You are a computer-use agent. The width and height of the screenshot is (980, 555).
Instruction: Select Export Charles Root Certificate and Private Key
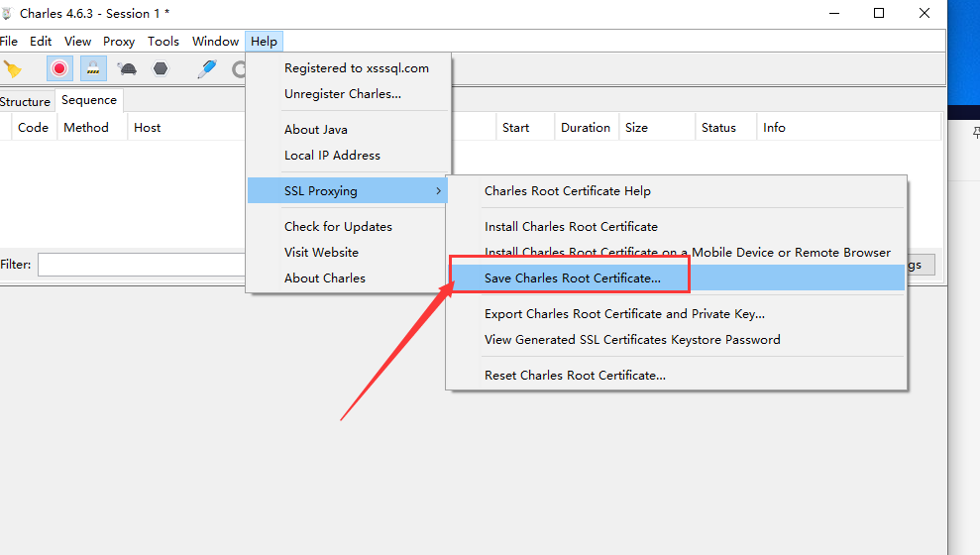pyautogui.click(x=624, y=313)
